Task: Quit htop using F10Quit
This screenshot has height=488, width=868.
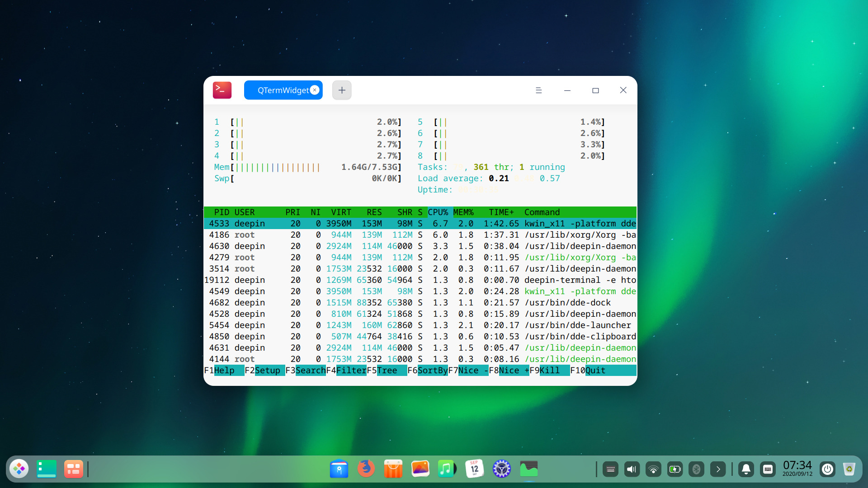Action: [x=589, y=370]
